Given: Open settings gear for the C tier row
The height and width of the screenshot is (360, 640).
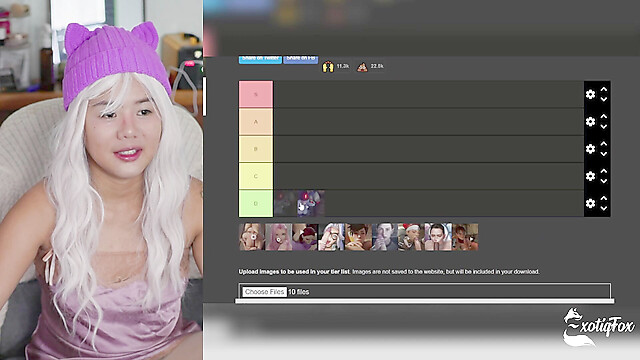Looking at the screenshot, I should (590, 176).
